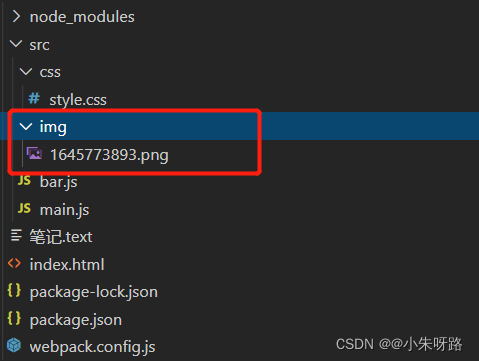
Task: Click the CSS hash icon for style.css
Action: [34, 99]
